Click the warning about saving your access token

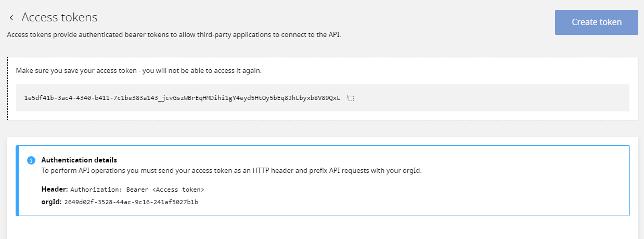[x=138, y=70]
